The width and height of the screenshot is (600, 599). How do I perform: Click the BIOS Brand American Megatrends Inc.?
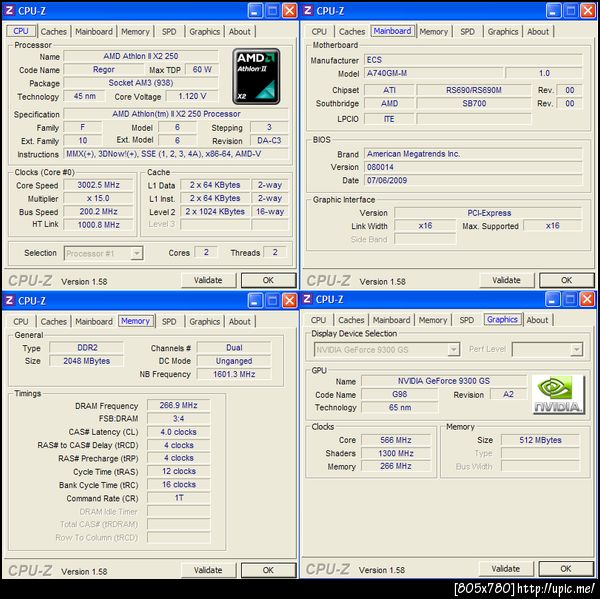pos(473,154)
